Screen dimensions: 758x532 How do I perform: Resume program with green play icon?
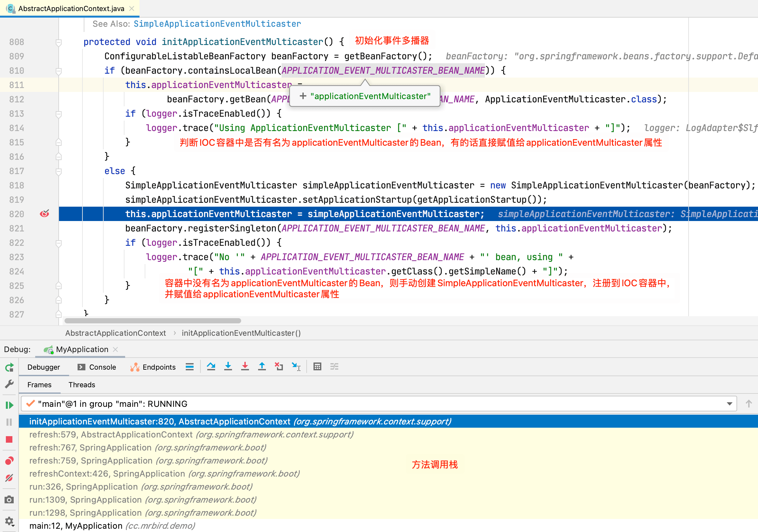click(9, 405)
